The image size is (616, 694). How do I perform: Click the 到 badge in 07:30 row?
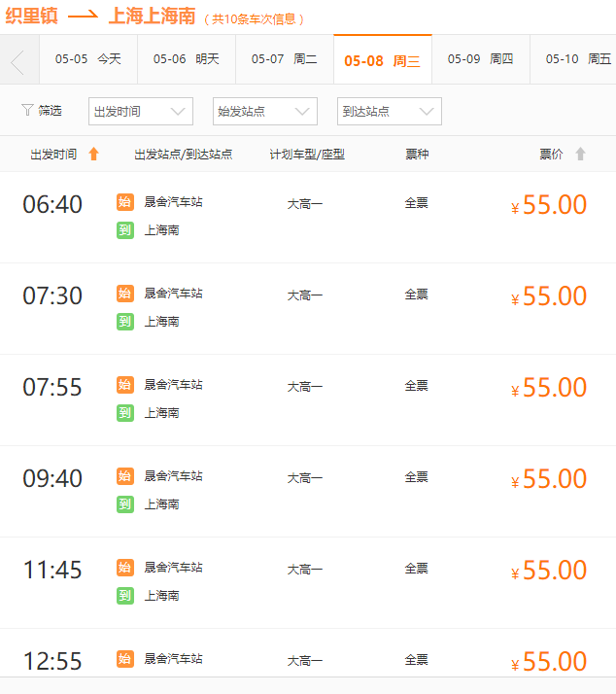(x=125, y=322)
